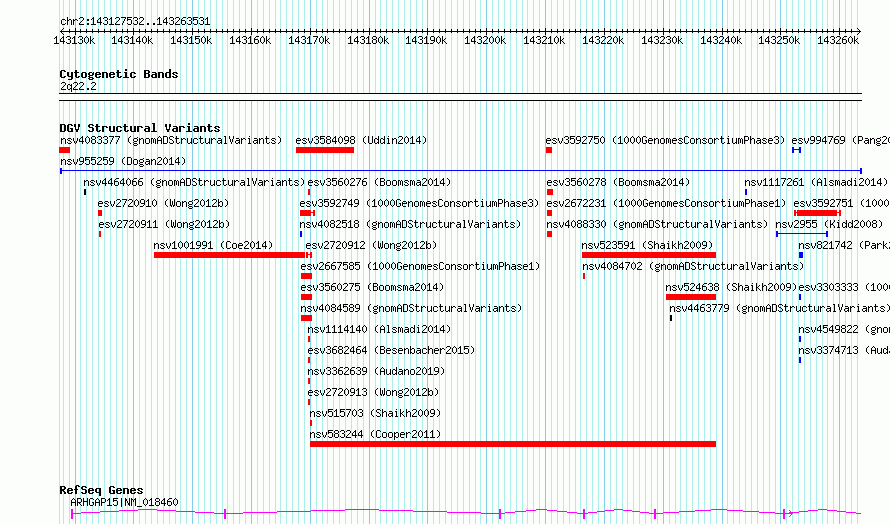This screenshot has width=890, height=524.
Task: Click the ARHGAP15|NM_018460 gene label
Action: [x=124, y=502]
